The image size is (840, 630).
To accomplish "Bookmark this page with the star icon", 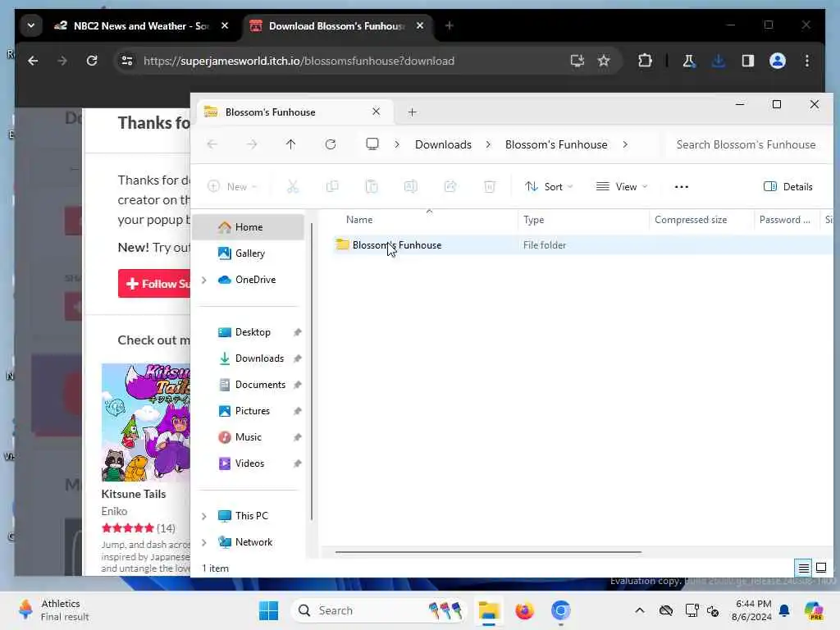I will coord(604,61).
